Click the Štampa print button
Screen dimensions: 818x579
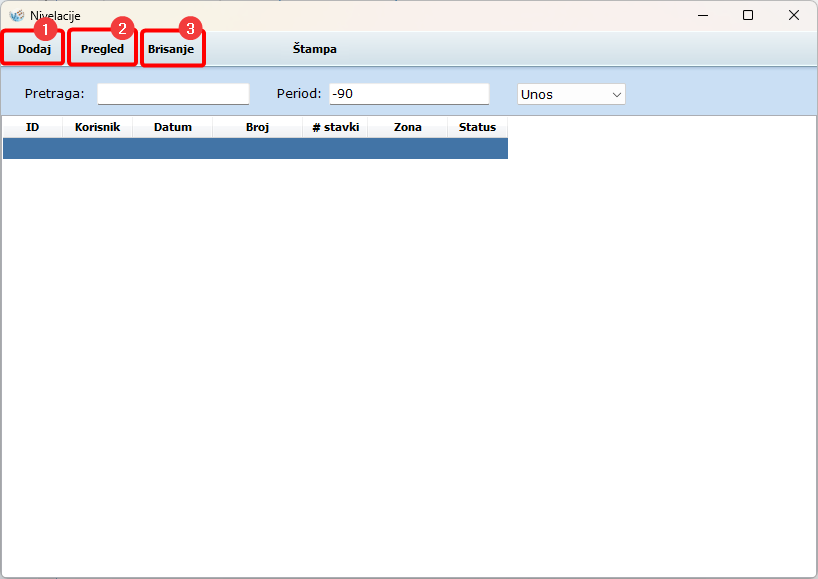(x=314, y=49)
